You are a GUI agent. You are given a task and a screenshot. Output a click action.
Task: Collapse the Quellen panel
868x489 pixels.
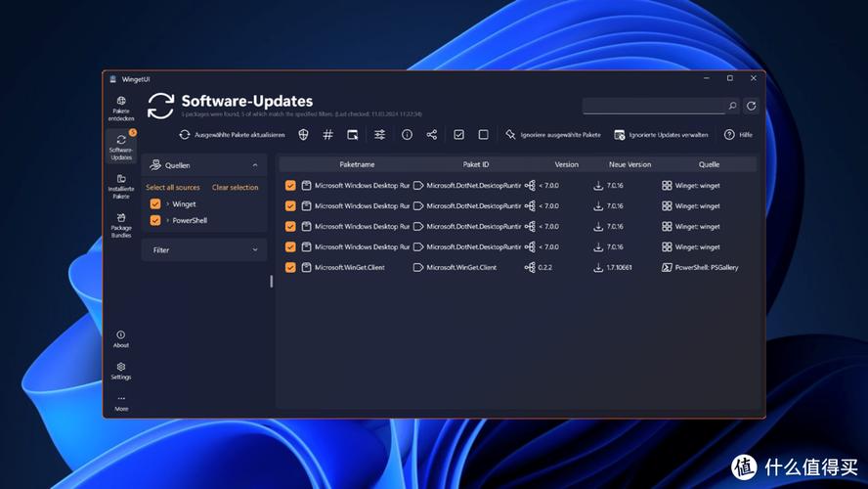(x=255, y=165)
